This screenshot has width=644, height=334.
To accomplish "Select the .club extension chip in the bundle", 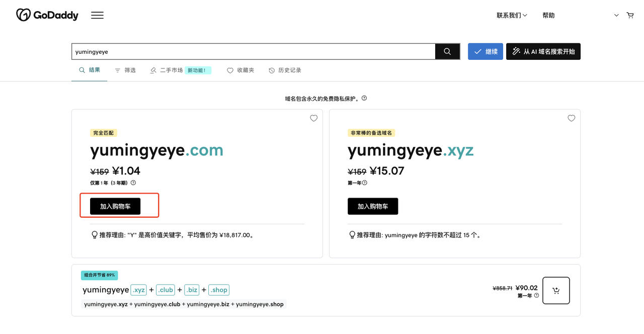I will (165, 290).
